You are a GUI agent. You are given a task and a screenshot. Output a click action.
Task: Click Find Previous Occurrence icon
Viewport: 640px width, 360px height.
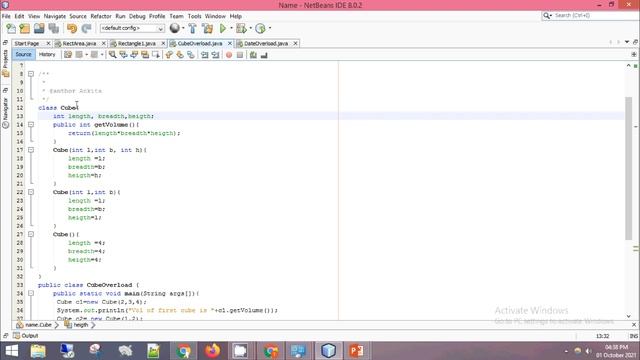(123, 55)
